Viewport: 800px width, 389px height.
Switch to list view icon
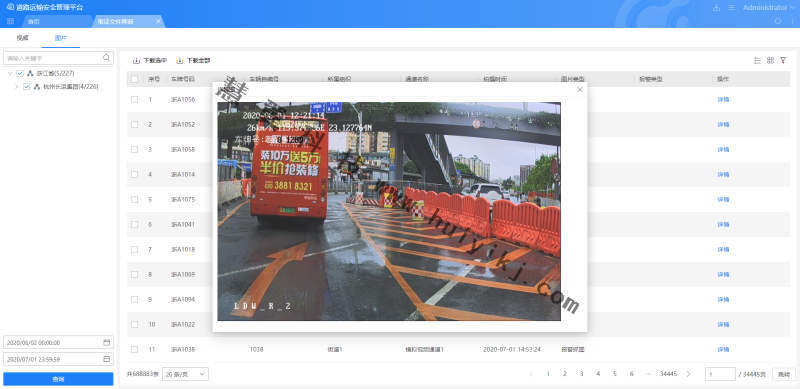point(758,60)
